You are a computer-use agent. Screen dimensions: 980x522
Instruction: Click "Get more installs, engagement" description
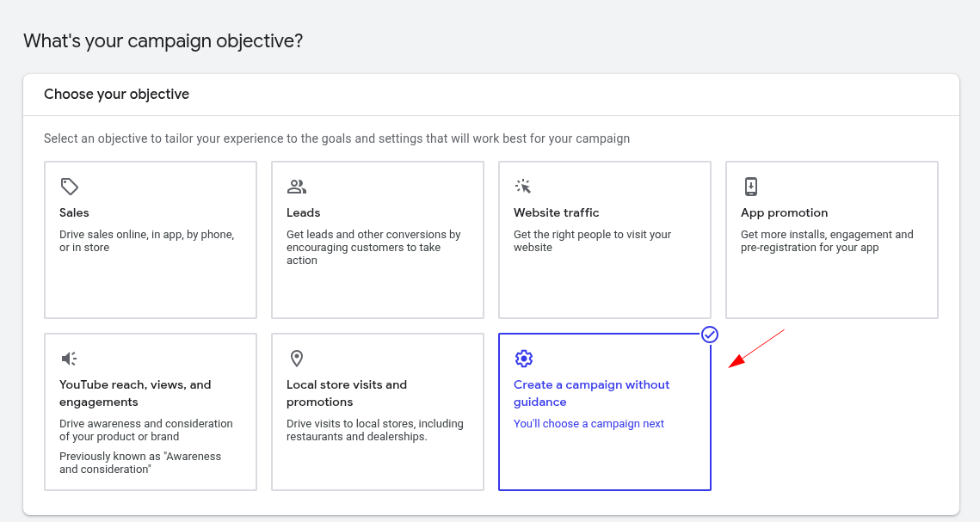[827, 241]
